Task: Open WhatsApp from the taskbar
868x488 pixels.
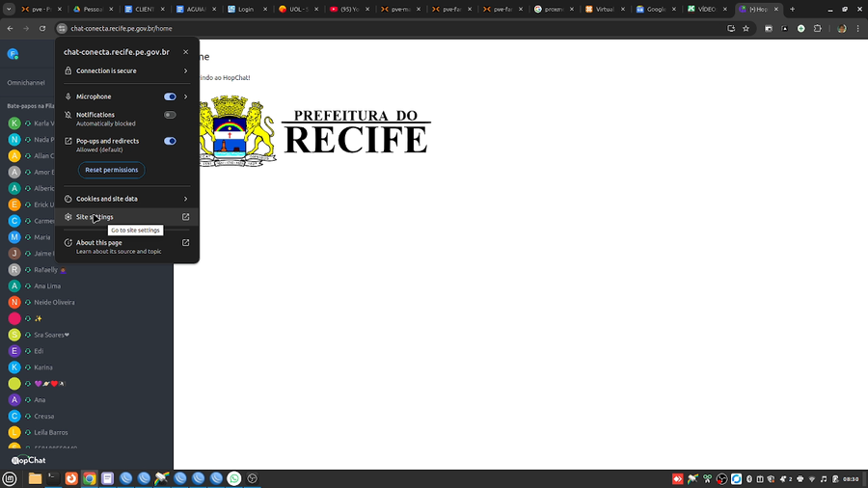Action: (x=234, y=478)
